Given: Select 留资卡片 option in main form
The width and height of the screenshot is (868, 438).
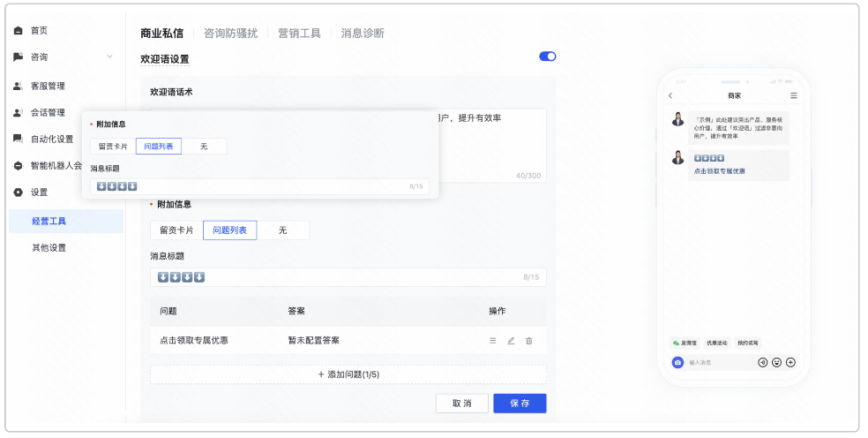Looking at the screenshot, I should 176,230.
